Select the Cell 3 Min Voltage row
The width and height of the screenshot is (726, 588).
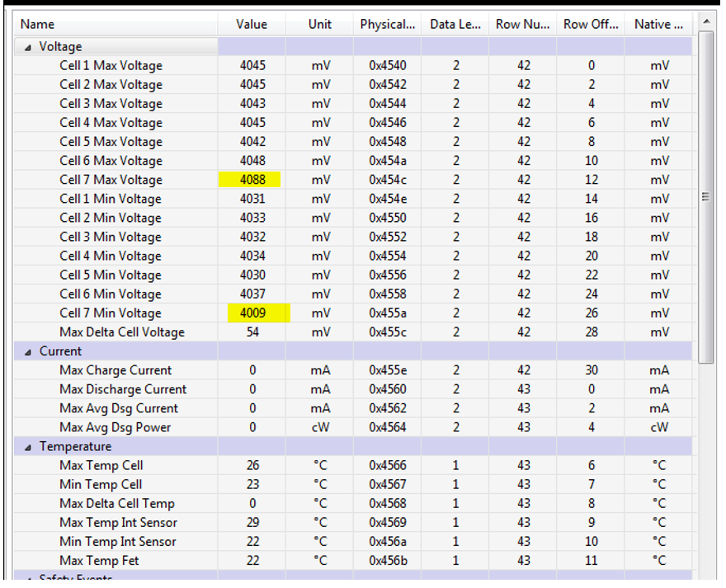click(x=353, y=237)
